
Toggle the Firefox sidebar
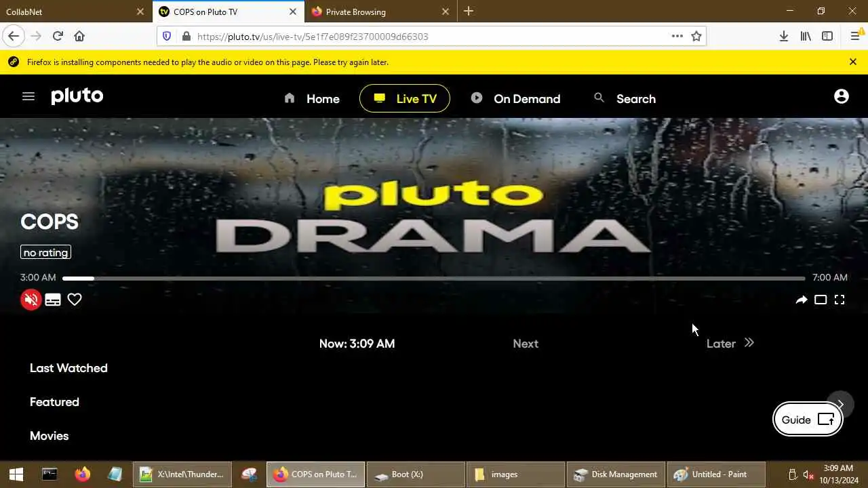point(827,36)
